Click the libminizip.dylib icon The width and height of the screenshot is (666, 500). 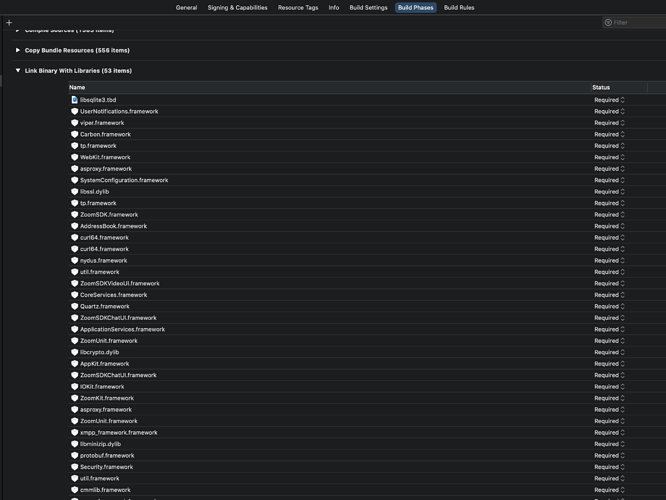(75, 444)
